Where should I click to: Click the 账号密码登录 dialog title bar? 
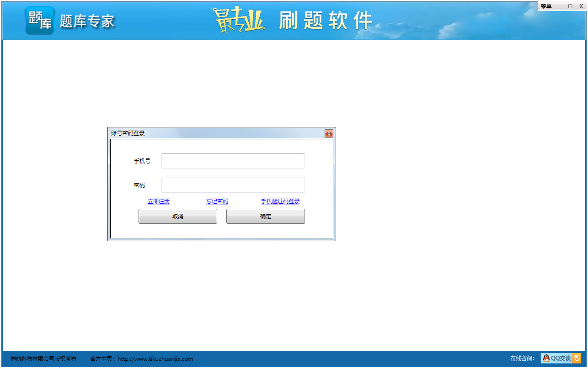(x=215, y=133)
